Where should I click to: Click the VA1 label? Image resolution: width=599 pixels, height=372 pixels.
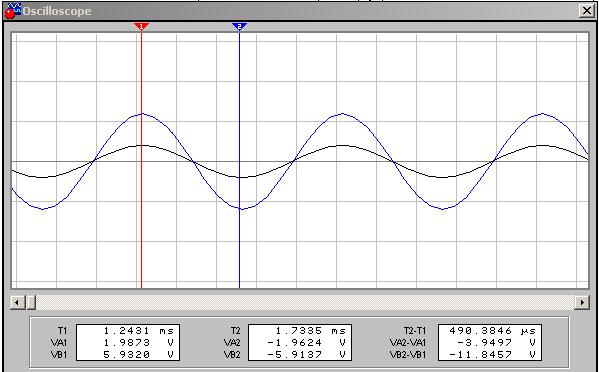pyautogui.click(x=59, y=343)
